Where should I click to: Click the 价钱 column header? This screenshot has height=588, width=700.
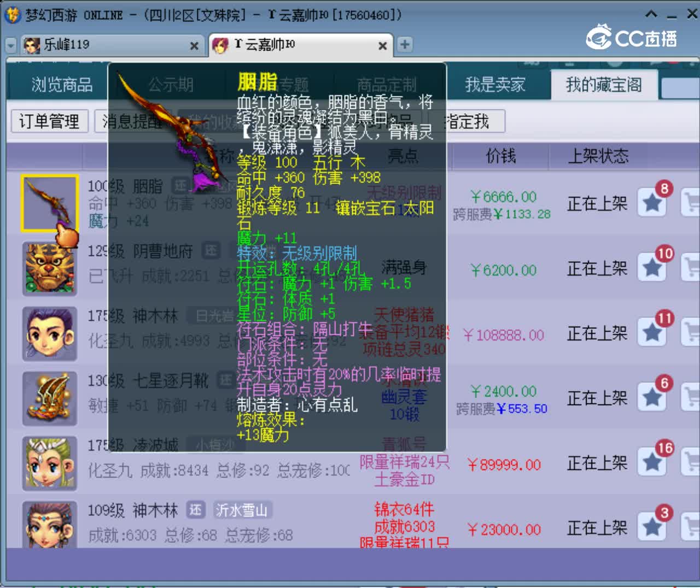pyautogui.click(x=501, y=156)
